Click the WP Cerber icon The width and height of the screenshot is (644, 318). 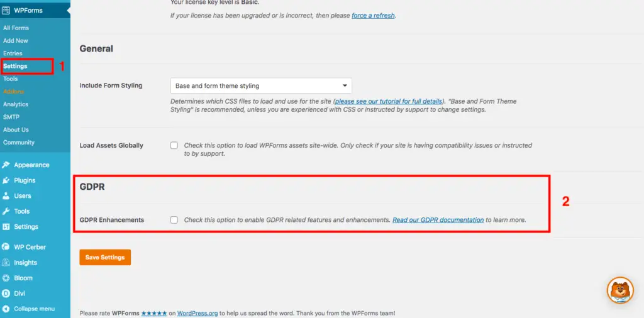coord(6,247)
